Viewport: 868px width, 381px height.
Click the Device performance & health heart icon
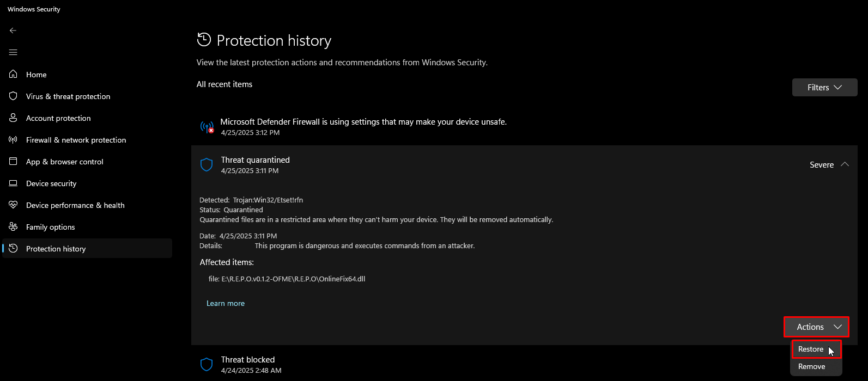tap(14, 205)
